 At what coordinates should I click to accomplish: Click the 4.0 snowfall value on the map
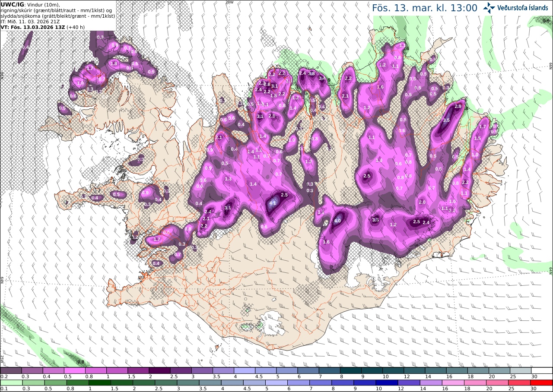[338, 221]
